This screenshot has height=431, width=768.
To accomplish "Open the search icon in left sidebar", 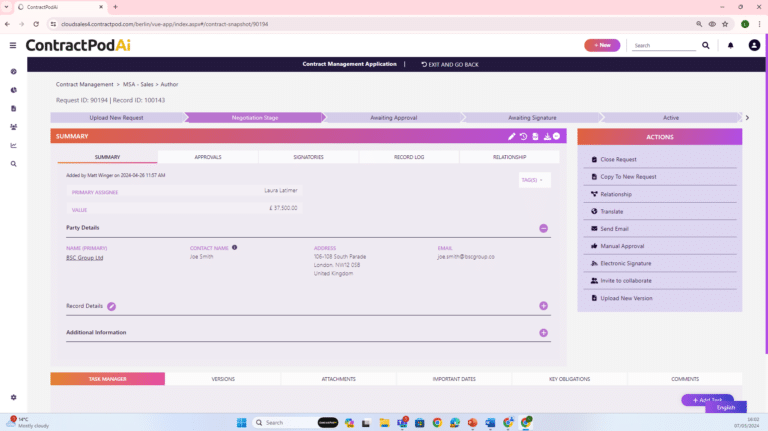I will [13, 164].
